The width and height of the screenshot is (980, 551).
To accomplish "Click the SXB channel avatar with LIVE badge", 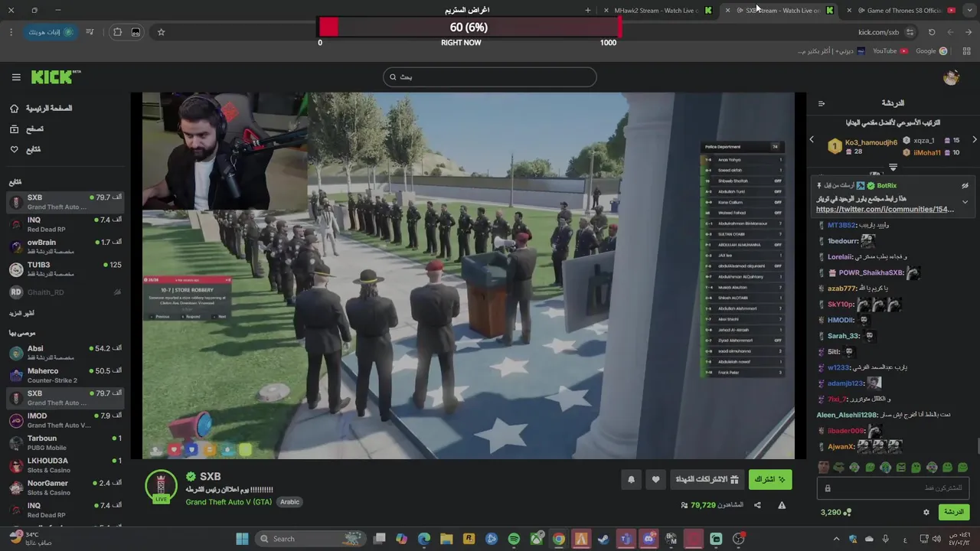I will click(x=161, y=487).
